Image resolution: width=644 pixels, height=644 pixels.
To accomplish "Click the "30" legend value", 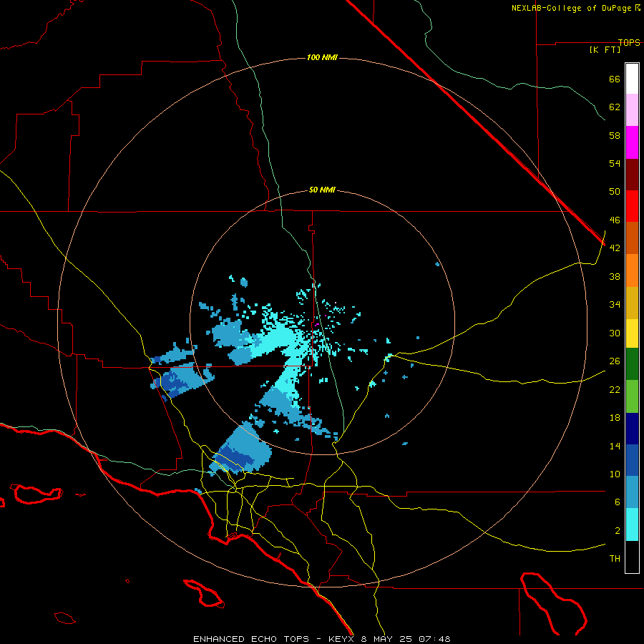I will click(615, 333).
